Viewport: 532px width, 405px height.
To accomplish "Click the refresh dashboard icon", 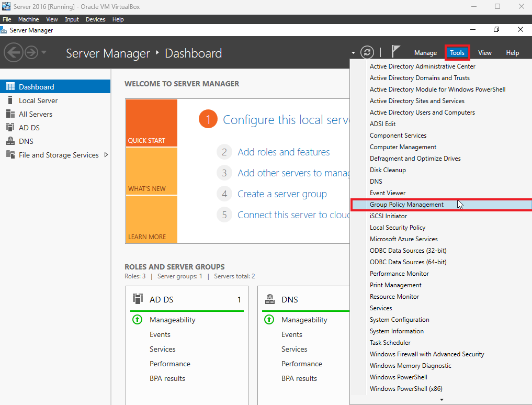I will click(367, 52).
